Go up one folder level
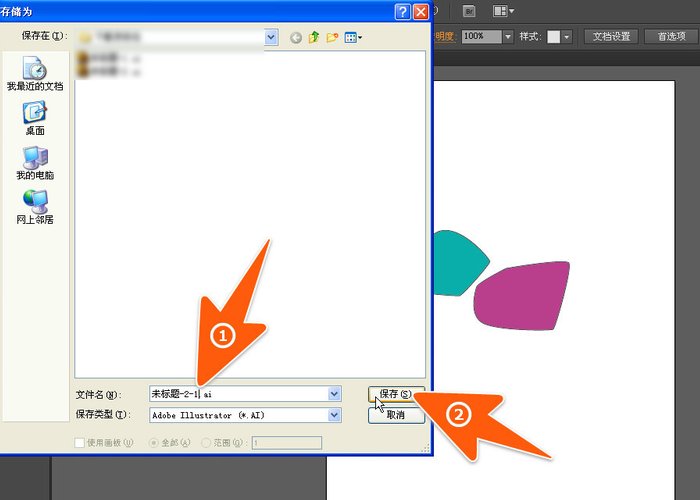The image size is (700, 500). tap(314, 37)
